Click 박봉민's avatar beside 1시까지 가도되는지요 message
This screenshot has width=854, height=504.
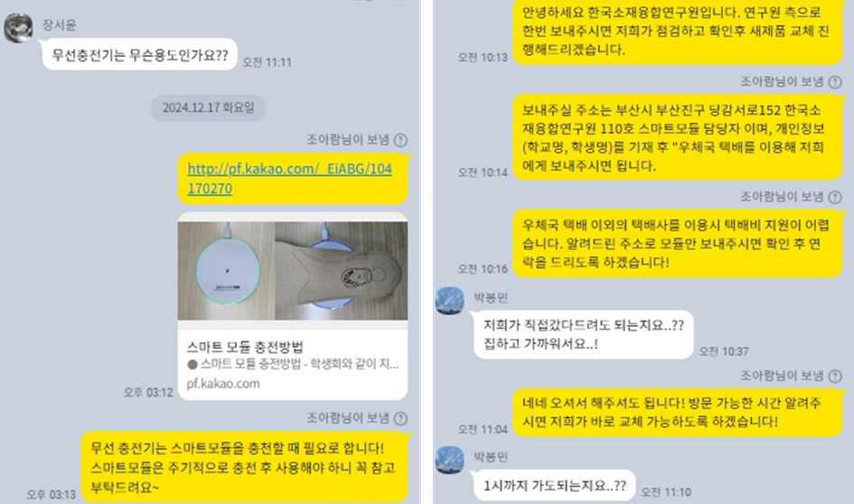tap(450, 460)
